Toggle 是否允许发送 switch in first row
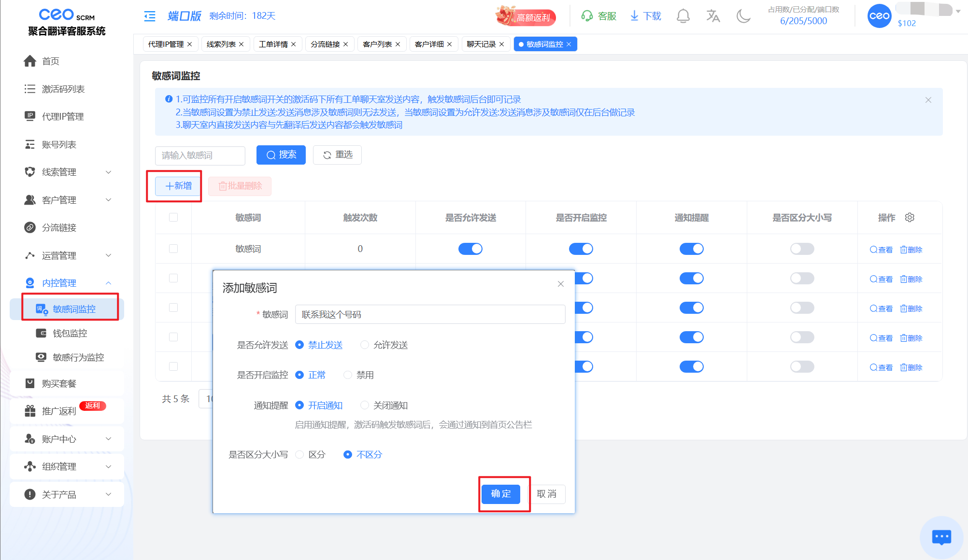Screen dimensions: 968x560 [x=470, y=249]
